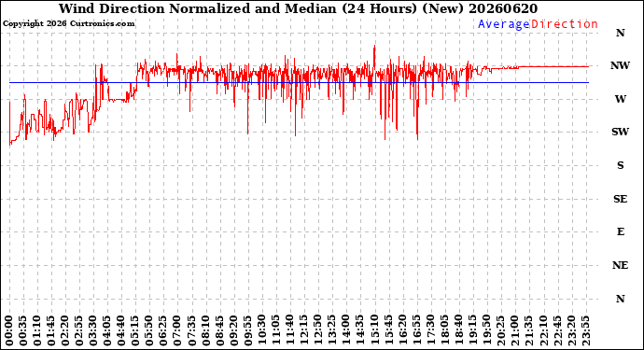Click the chart title text

298,8
